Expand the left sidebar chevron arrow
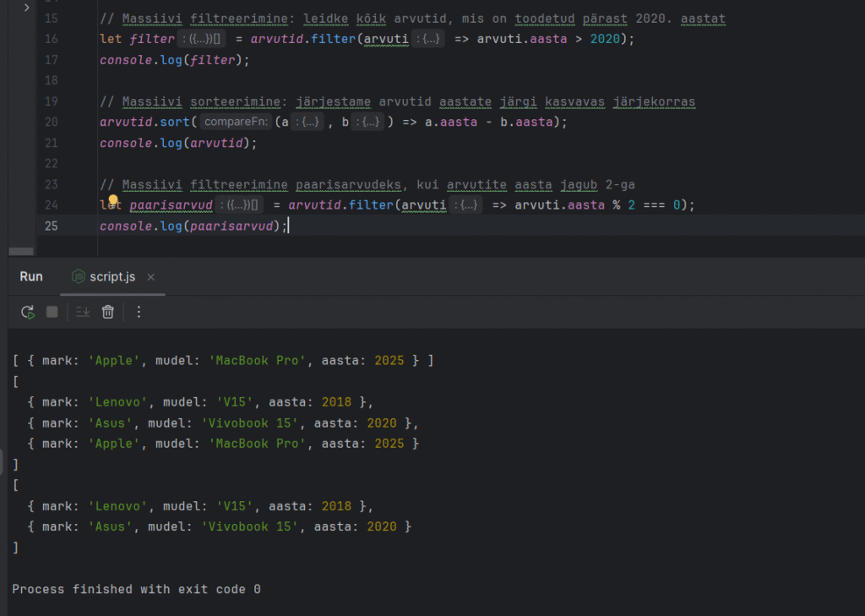 point(26,8)
